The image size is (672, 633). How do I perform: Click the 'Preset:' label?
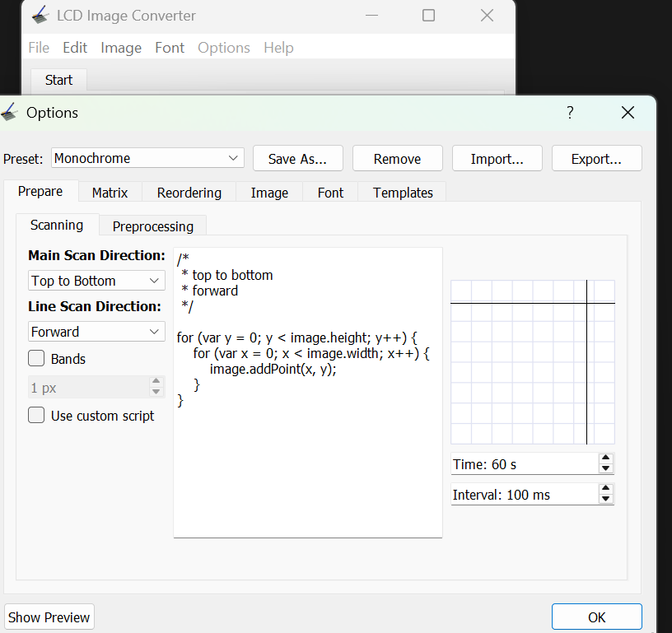pos(23,159)
